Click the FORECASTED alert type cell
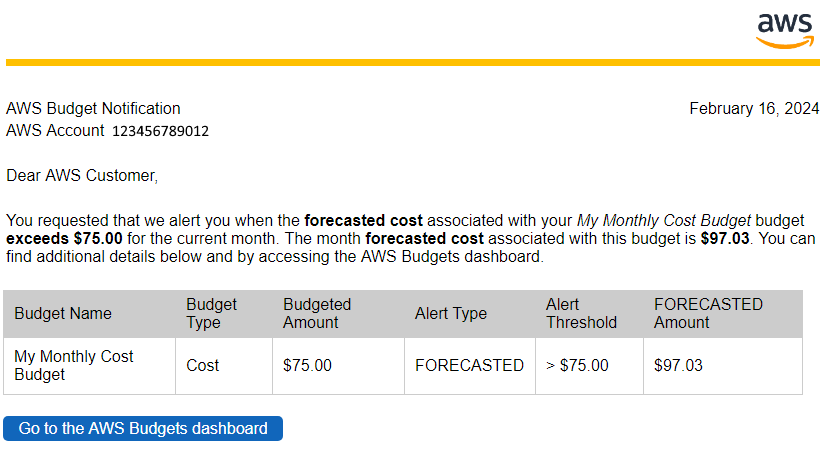The image size is (822, 452). click(x=470, y=365)
